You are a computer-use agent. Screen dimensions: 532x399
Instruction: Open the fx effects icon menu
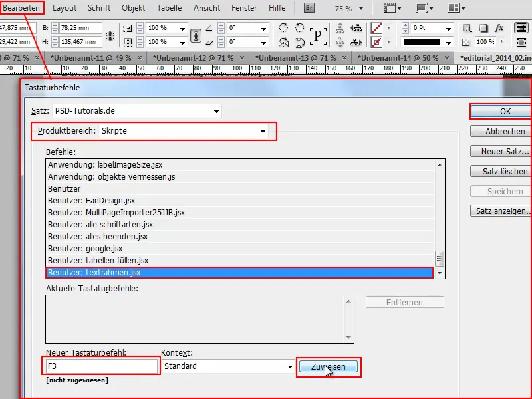500,28
